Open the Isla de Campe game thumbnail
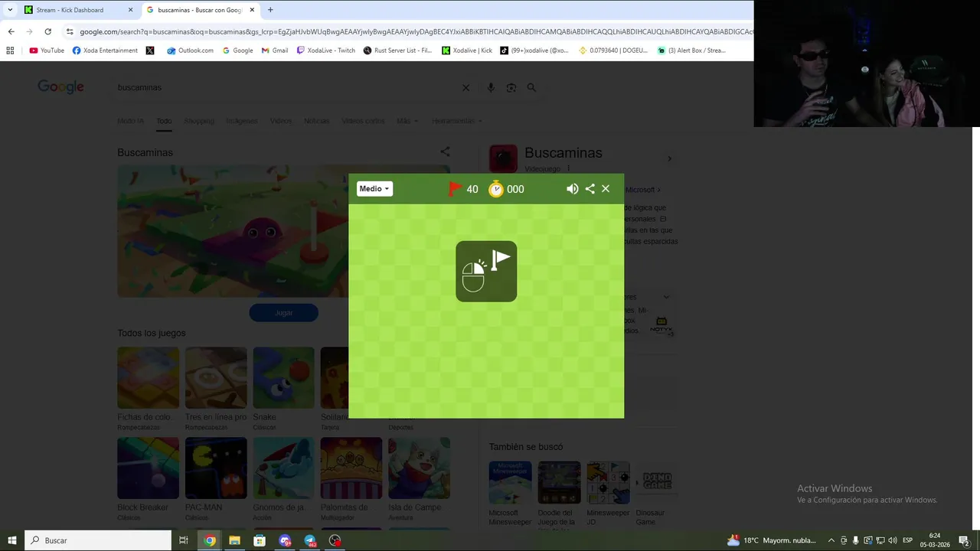This screenshot has height=551, width=980. pyautogui.click(x=419, y=468)
